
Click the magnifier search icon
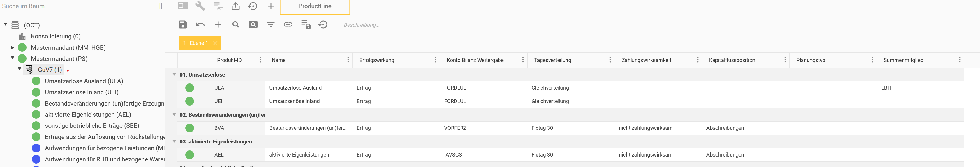pos(235,25)
